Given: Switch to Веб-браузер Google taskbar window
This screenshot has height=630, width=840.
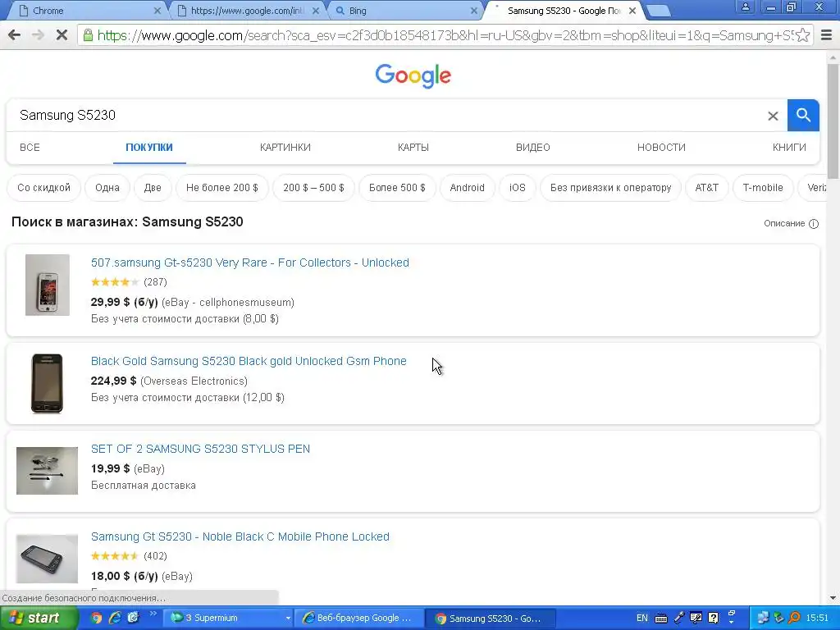Looking at the screenshot, I should pos(360,619).
